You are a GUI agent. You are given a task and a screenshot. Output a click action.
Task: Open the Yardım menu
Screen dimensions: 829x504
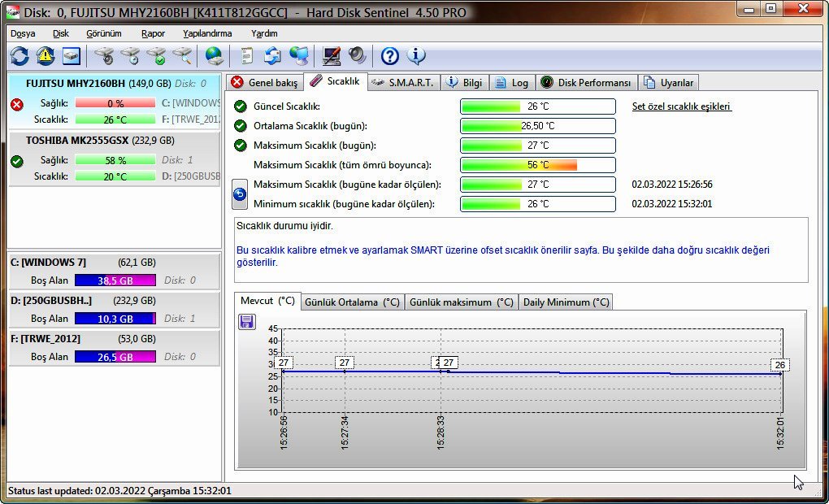point(264,33)
